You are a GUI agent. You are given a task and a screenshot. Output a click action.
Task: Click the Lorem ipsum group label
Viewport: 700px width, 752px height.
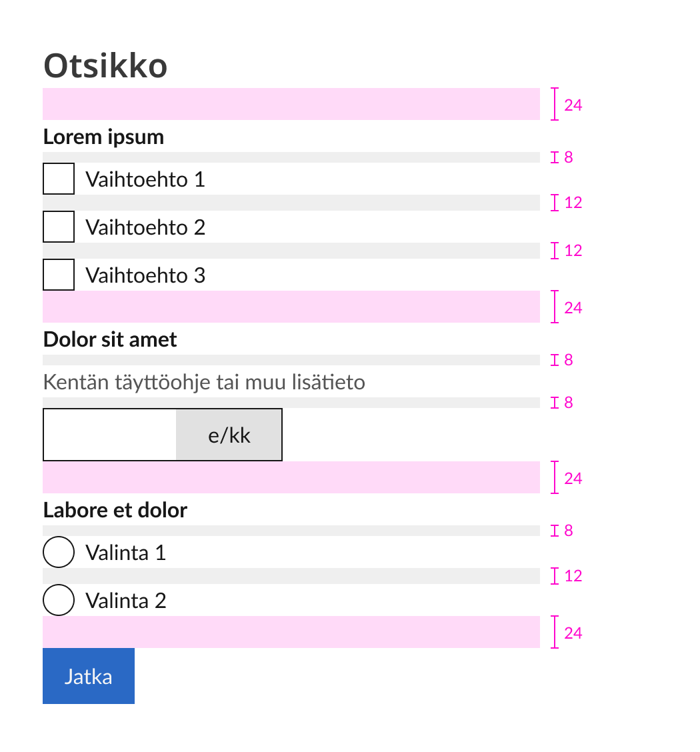[x=103, y=137]
